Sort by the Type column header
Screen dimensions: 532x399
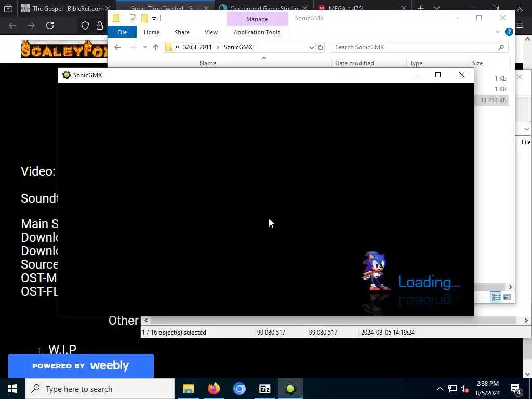click(416, 63)
